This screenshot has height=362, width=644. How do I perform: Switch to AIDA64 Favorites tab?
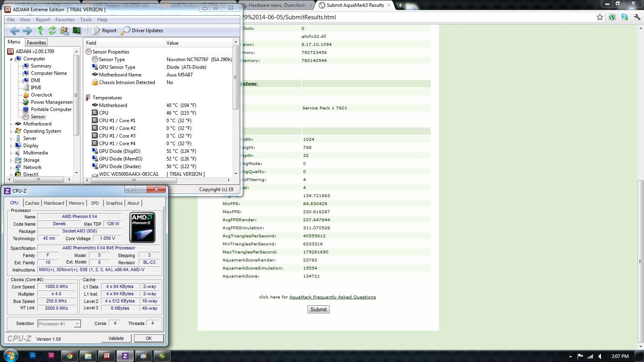(x=36, y=43)
